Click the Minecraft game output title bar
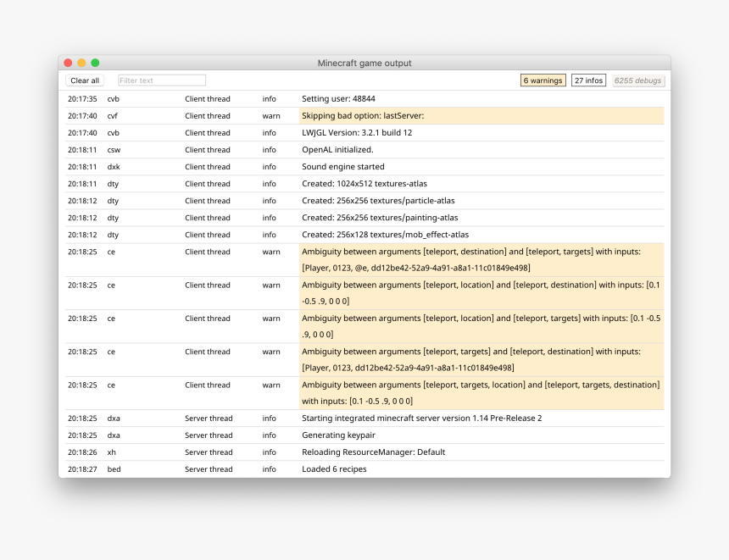729x560 pixels. pos(363,62)
